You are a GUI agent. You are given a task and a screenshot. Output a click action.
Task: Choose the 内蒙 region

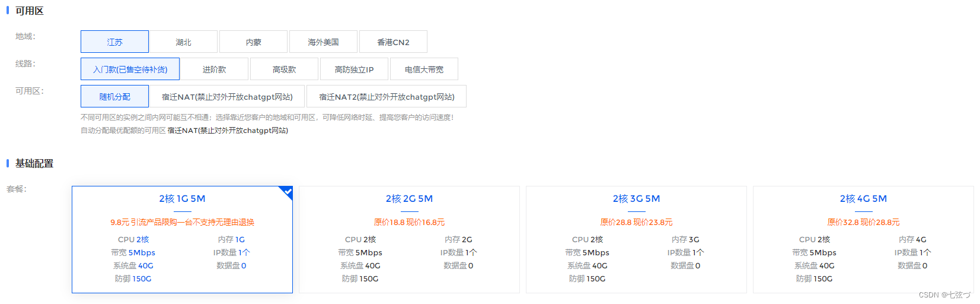[x=253, y=42]
